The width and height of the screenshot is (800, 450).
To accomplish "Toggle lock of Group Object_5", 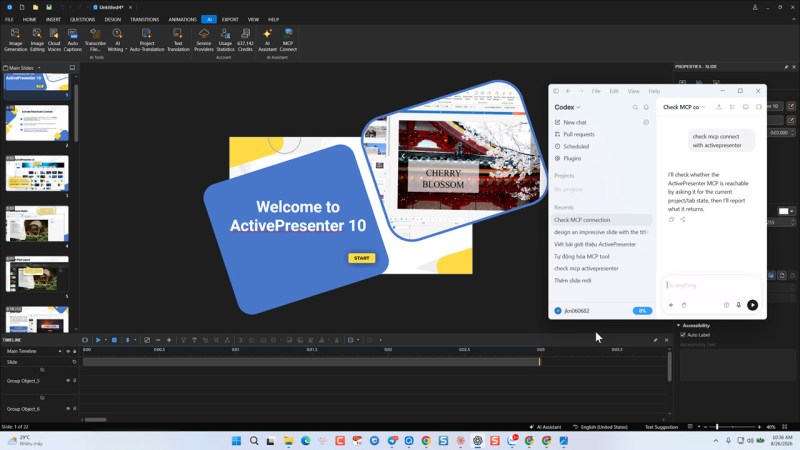I will (x=74, y=381).
